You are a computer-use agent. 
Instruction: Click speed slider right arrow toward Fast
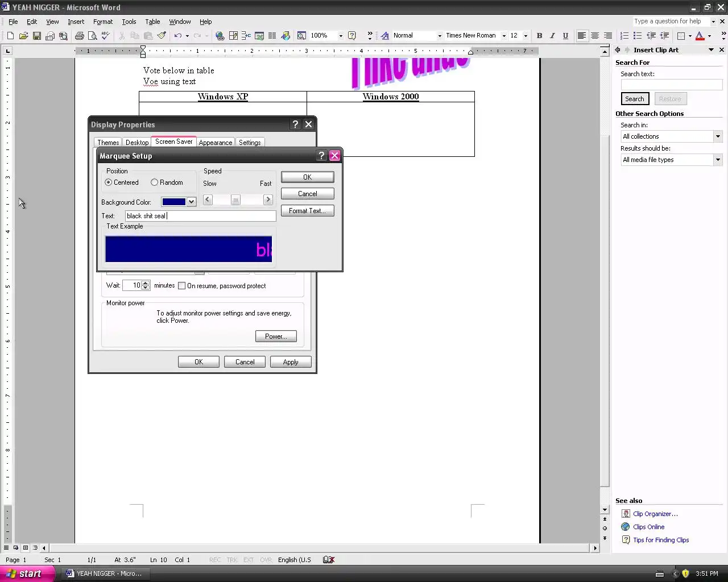(268, 199)
